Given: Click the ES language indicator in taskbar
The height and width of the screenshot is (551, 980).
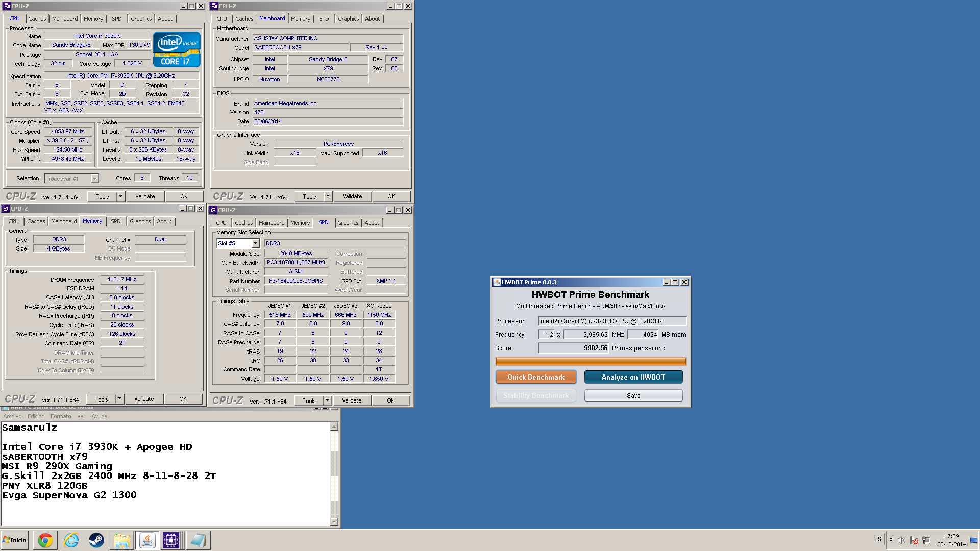Looking at the screenshot, I should (x=878, y=539).
